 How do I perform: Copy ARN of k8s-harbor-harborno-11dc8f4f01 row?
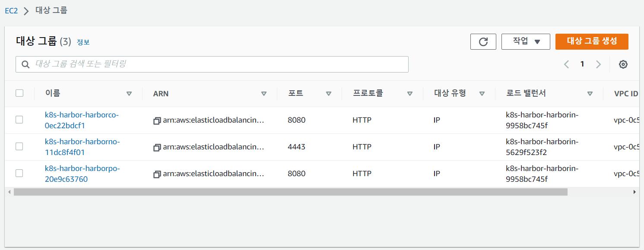[x=157, y=148]
